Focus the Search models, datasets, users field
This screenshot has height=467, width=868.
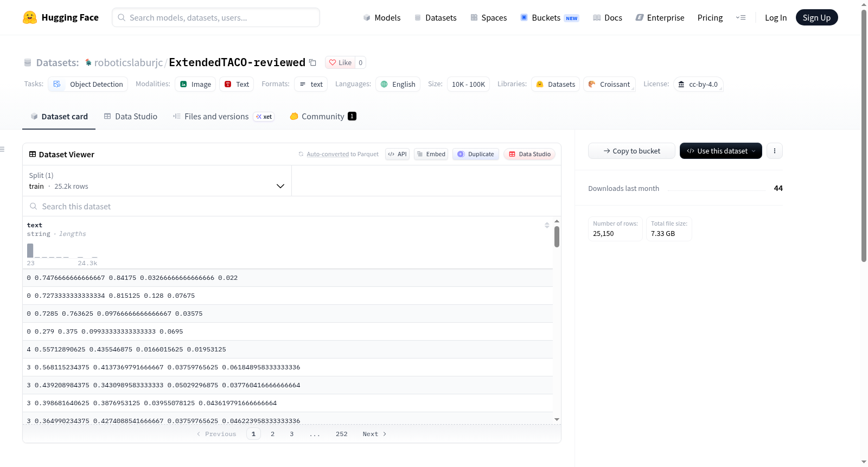coord(216,17)
